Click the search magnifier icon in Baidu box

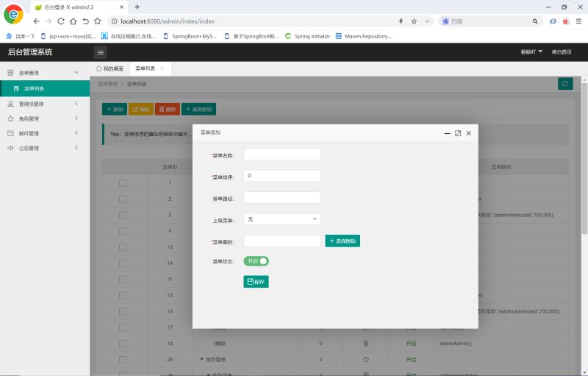point(535,21)
